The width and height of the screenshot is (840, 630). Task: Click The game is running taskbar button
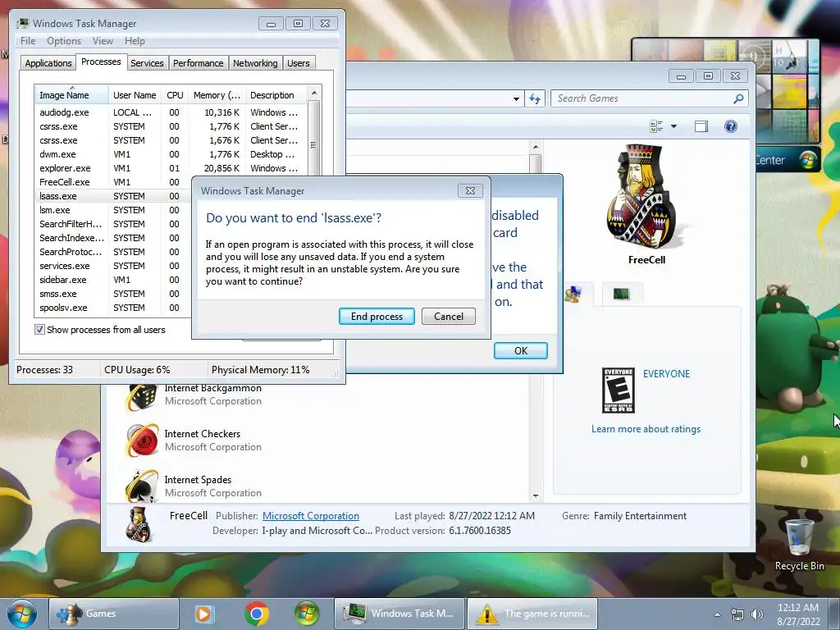tap(532, 614)
